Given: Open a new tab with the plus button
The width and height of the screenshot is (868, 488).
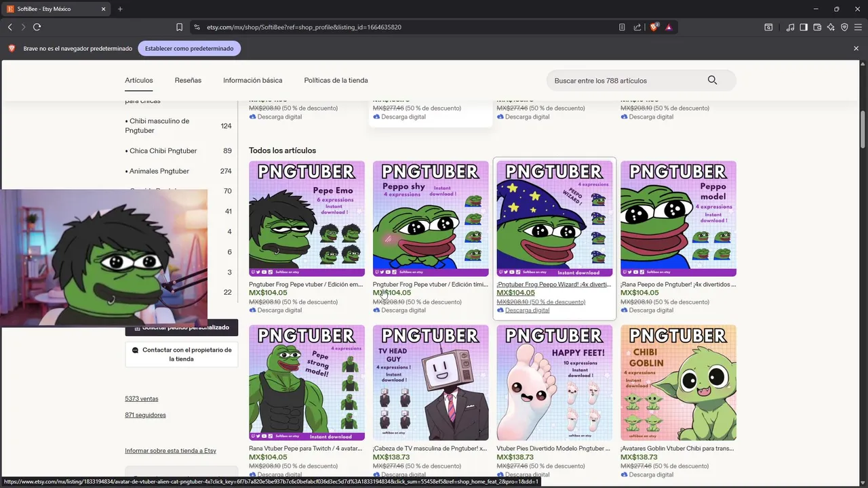Looking at the screenshot, I should pos(120,9).
